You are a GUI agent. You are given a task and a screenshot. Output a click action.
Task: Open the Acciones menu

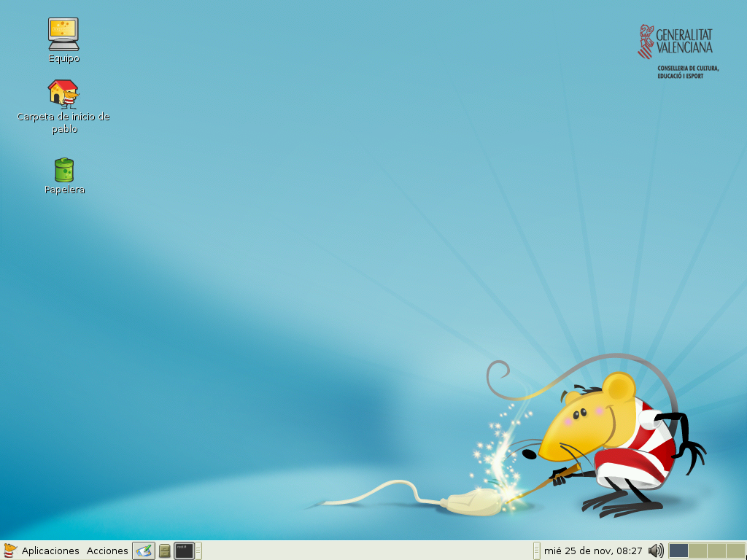107,551
